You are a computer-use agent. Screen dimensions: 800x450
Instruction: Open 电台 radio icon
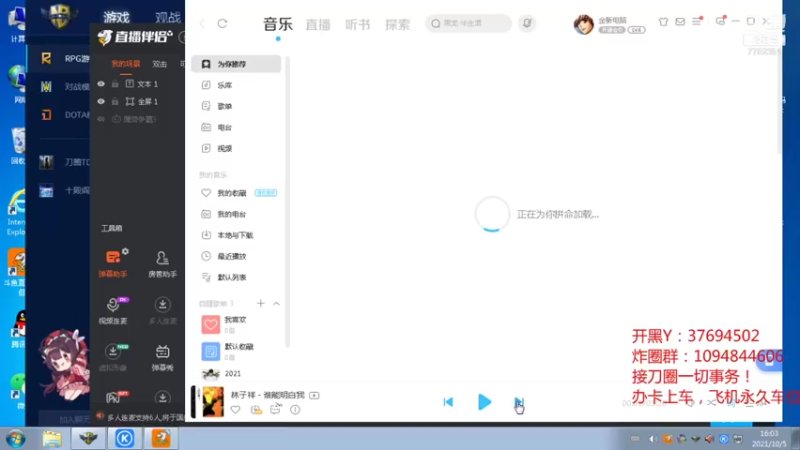206,128
